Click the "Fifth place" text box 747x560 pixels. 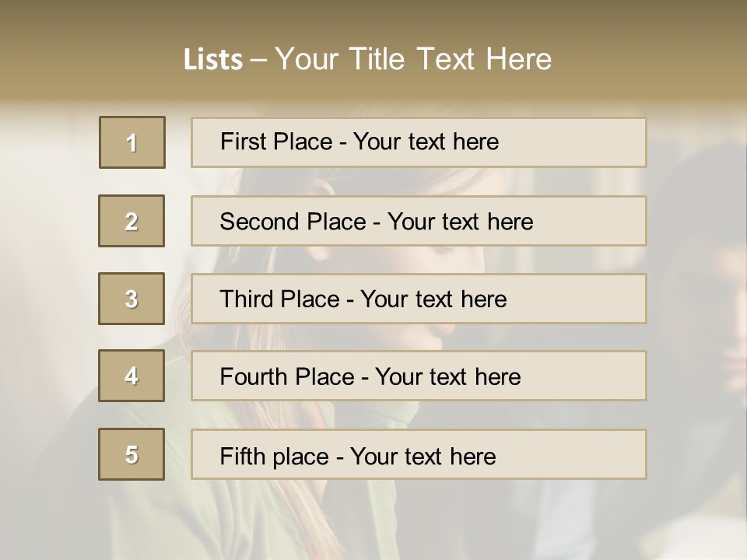(x=419, y=455)
